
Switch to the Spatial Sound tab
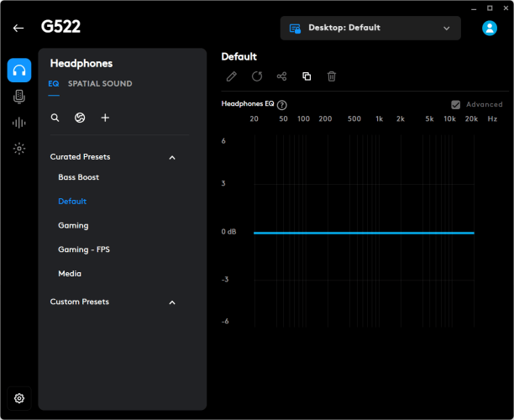100,84
